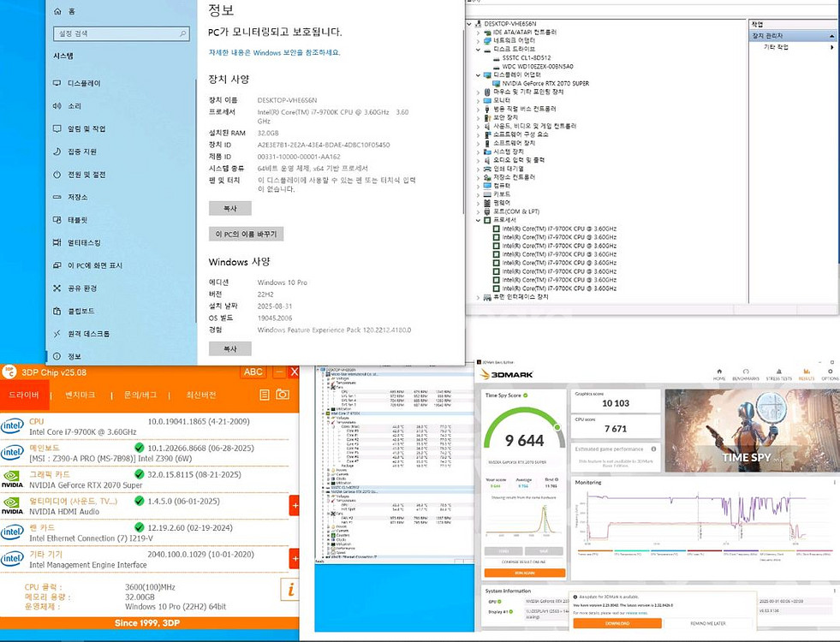Expand IDE ATA/ATAPI 컨트롤러 node
Image resolution: width=840 pixels, height=642 pixels.
(x=478, y=33)
